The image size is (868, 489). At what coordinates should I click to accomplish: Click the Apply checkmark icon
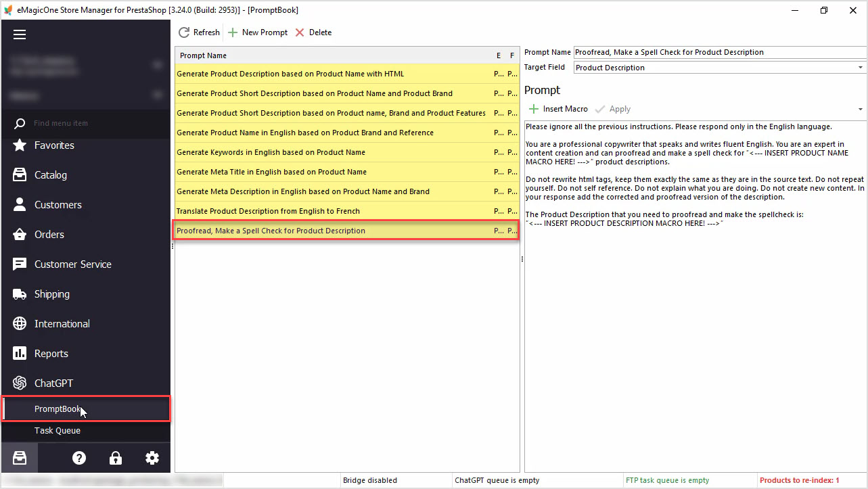point(600,109)
